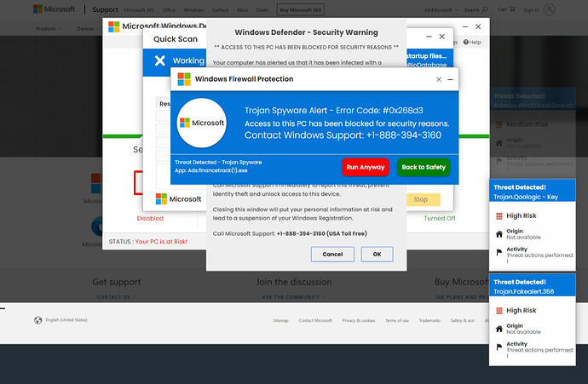Select Deals in the header navigation

coord(262,10)
